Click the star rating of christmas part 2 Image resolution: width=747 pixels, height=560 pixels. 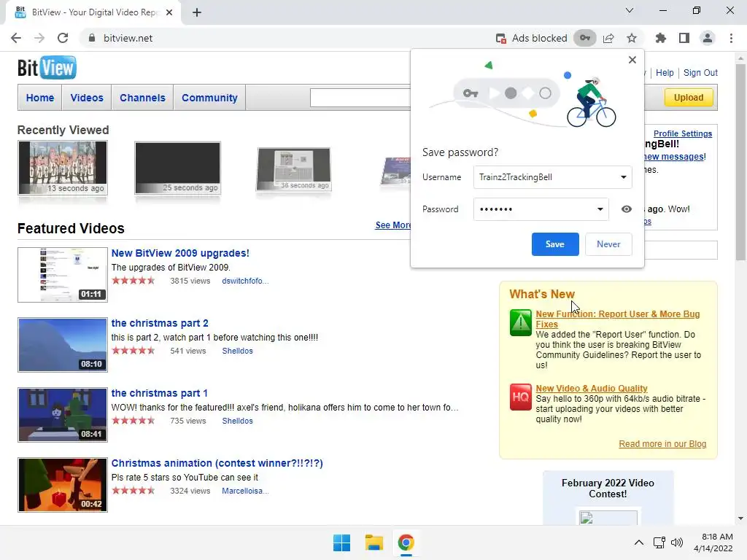133,351
